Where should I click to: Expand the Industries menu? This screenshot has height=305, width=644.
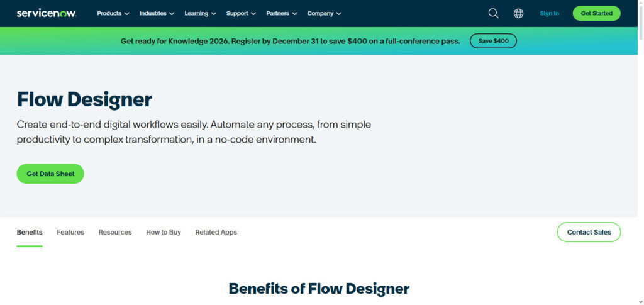pyautogui.click(x=157, y=14)
